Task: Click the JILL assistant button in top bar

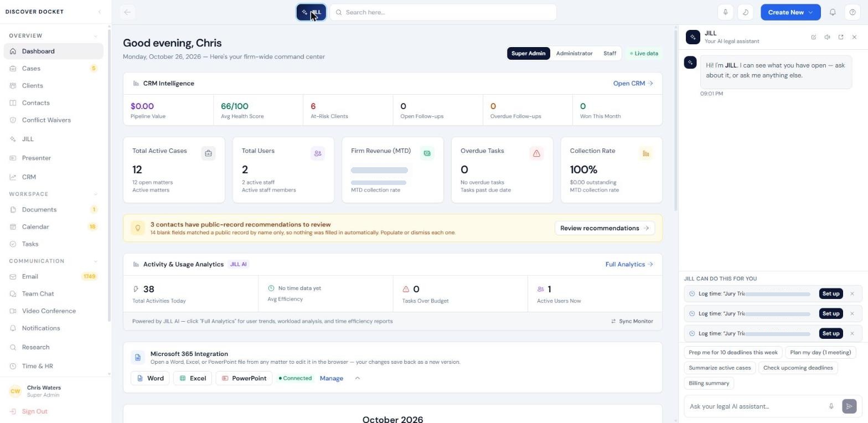Action: pyautogui.click(x=311, y=12)
